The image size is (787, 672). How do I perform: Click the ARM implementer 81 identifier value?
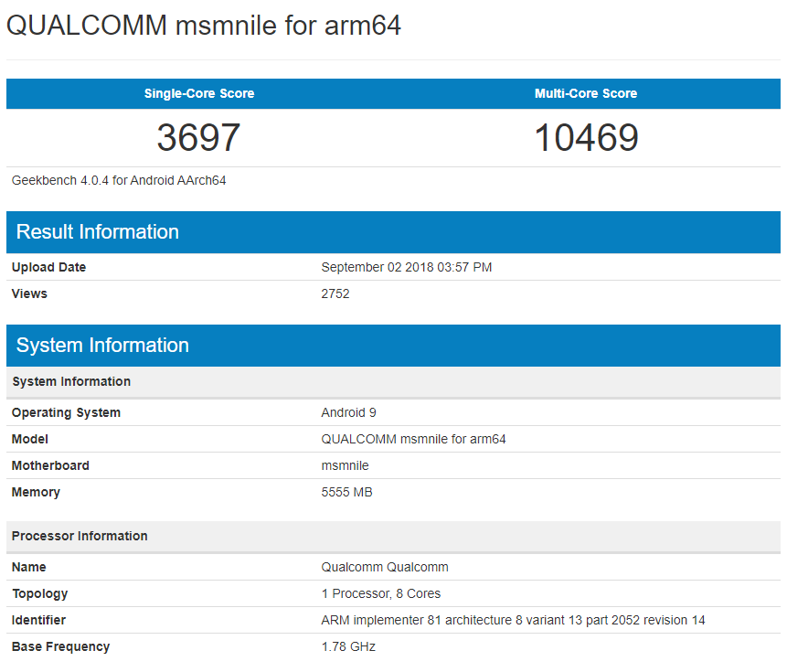514,620
